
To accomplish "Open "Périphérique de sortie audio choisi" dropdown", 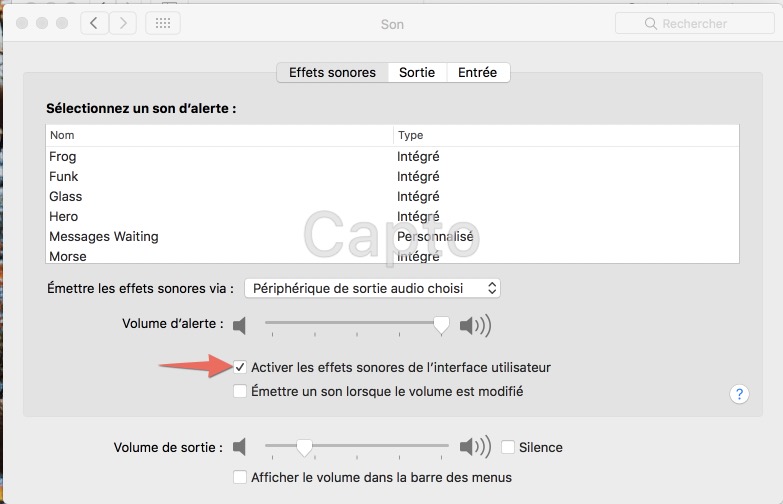I will [x=372, y=288].
